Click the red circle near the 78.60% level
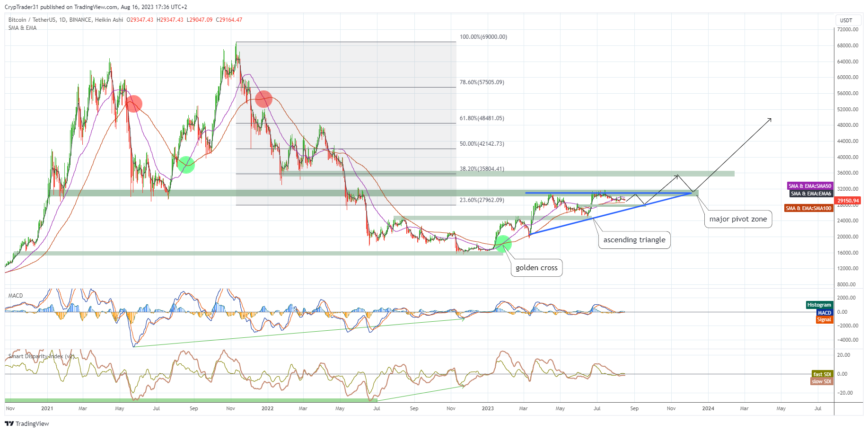868x432 pixels. (x=263, y=99)
